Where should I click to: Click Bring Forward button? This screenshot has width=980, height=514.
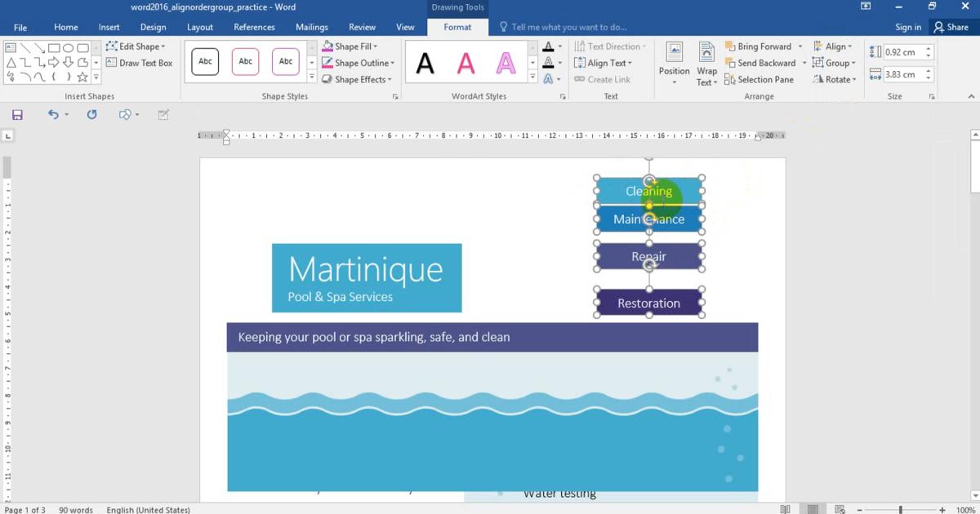(x=758, y=47)
